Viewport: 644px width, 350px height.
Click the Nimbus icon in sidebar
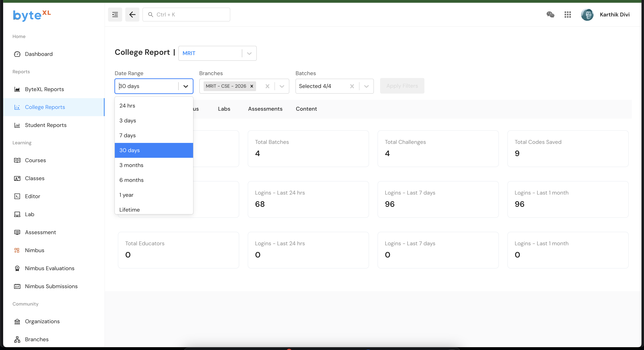[17, 250]
